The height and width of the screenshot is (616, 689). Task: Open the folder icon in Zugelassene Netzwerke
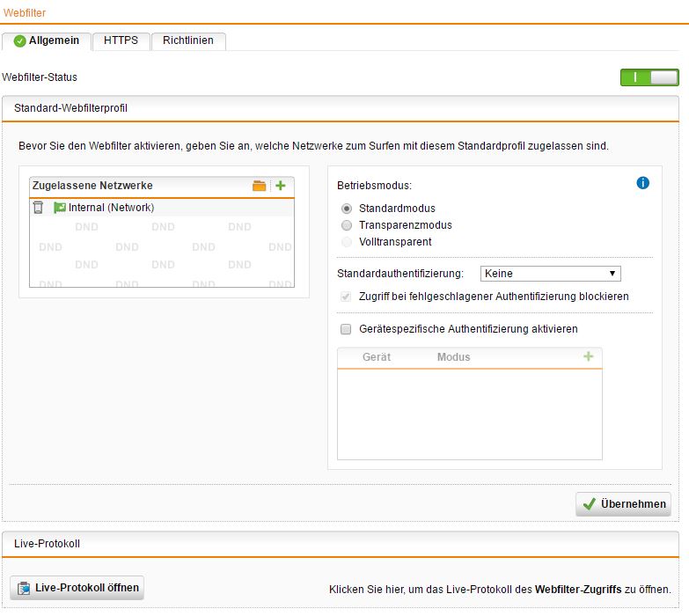[260, 186]
